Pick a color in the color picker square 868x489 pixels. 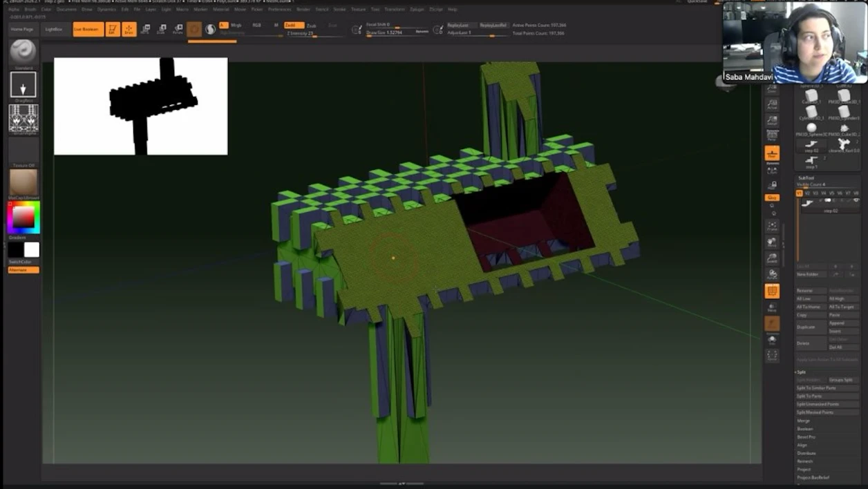[x=23, y=218]
